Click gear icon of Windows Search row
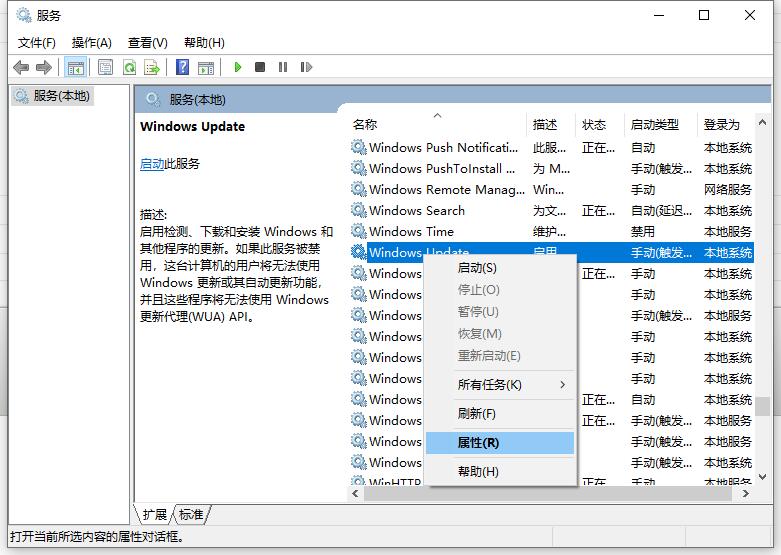Screen dimensions: 781x555 click(x=359, y=210)
